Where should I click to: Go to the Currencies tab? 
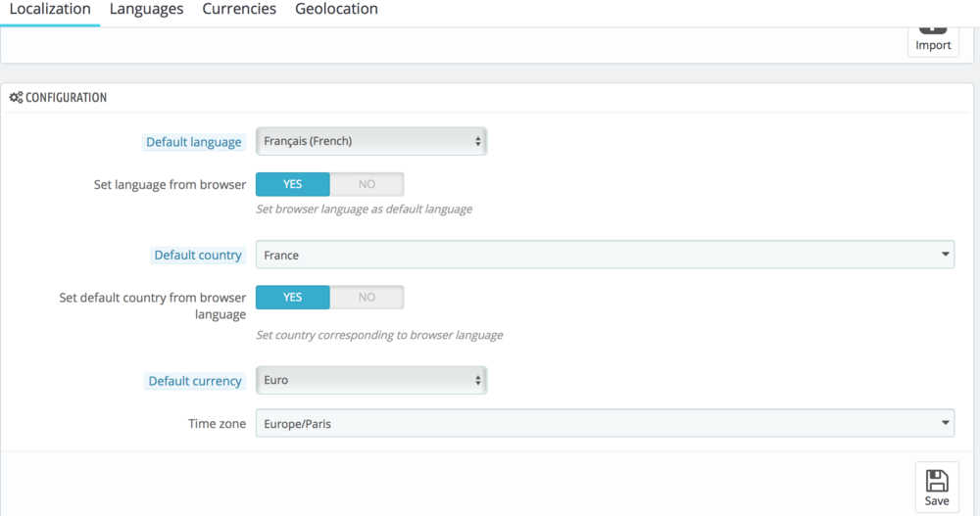point(239,10)
